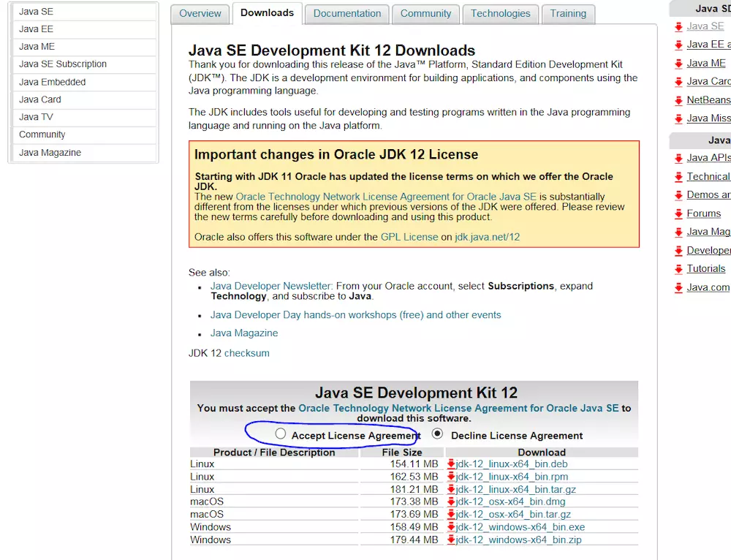Click red arrow icon next to Java Miss link
This screenshot has height=560, width=731.
click(x=678, y=119)
